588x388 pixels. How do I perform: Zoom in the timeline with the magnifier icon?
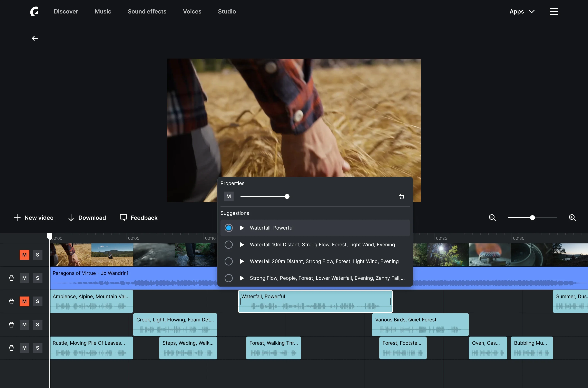[x=572, y=217]
